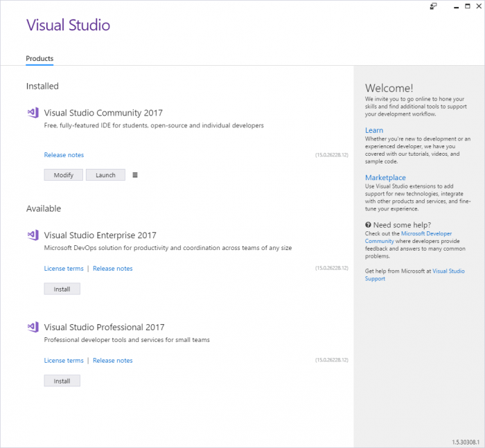This screenshot has height=448, width=485.
Task: Launch Visual Studio Community 2017
Action: click(x=105, y=174)
